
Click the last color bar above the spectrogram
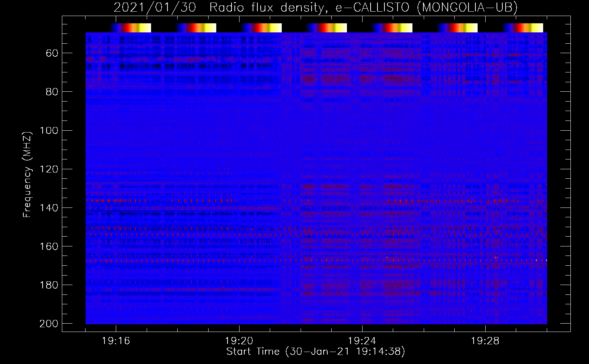522,28
